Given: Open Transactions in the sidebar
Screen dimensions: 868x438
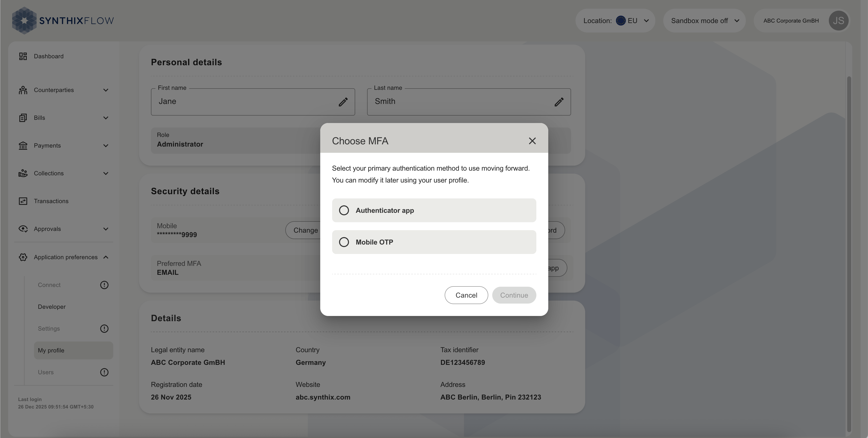Looking at the screenshot, I should tap(51, 201).
